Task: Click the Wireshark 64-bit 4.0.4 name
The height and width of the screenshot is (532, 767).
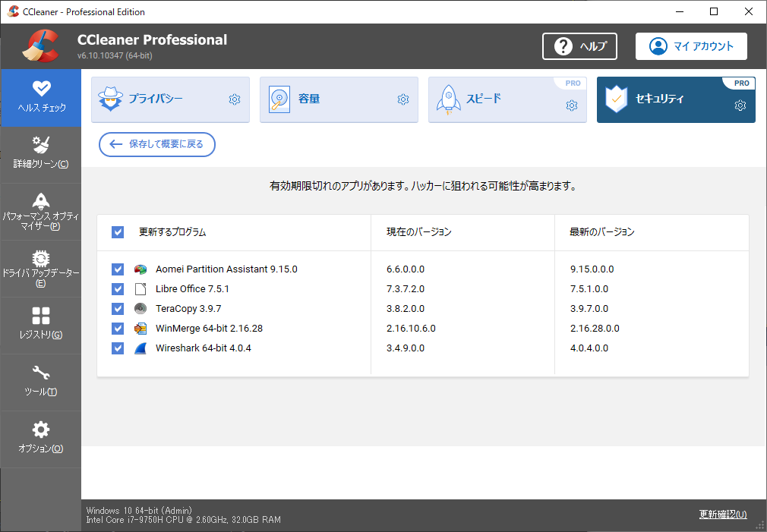Action: tap(204, 348)
